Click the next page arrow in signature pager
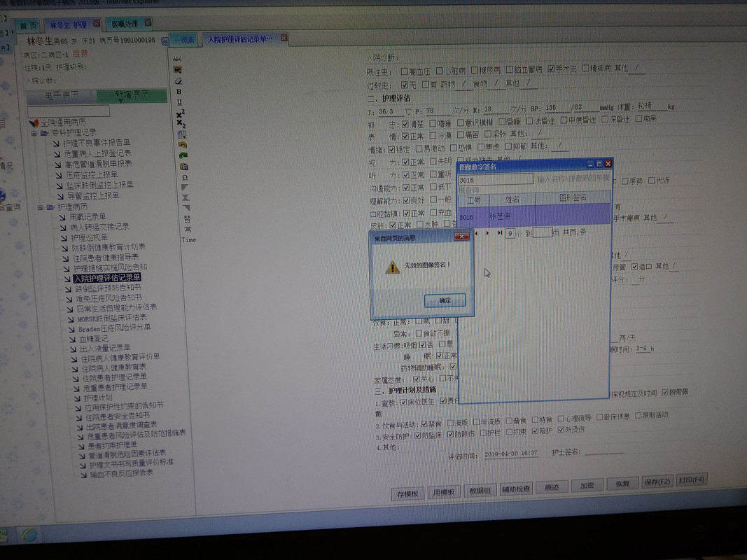 487,233
